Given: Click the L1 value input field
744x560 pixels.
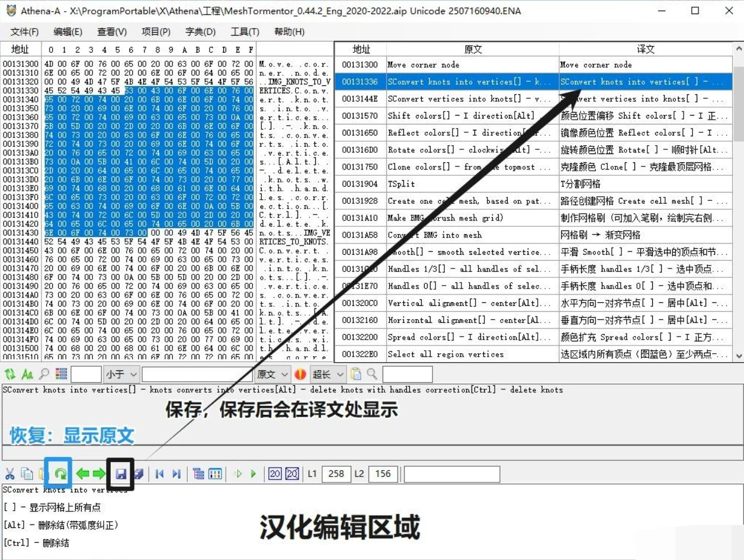Looking at the screenshot, I should click(336, 473).
